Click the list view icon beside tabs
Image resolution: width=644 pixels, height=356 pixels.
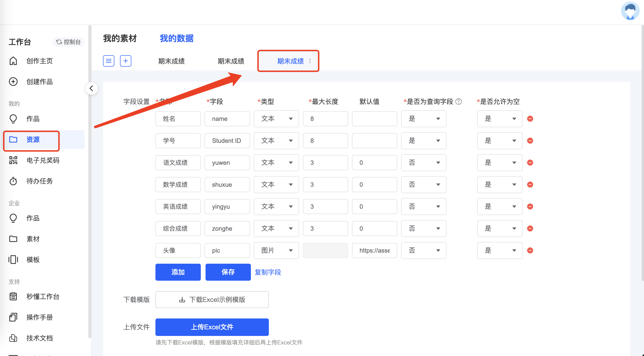click(108, 61)
